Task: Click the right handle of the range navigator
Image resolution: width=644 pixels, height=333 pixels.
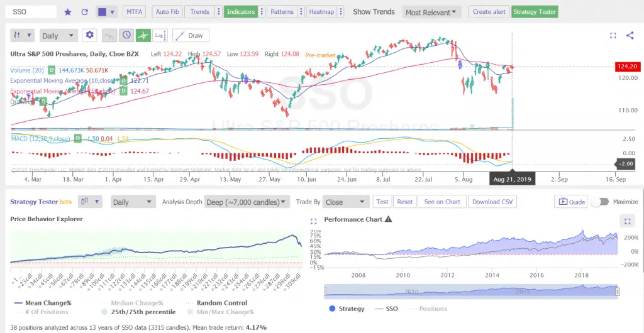Action: [x=618, y=292]
